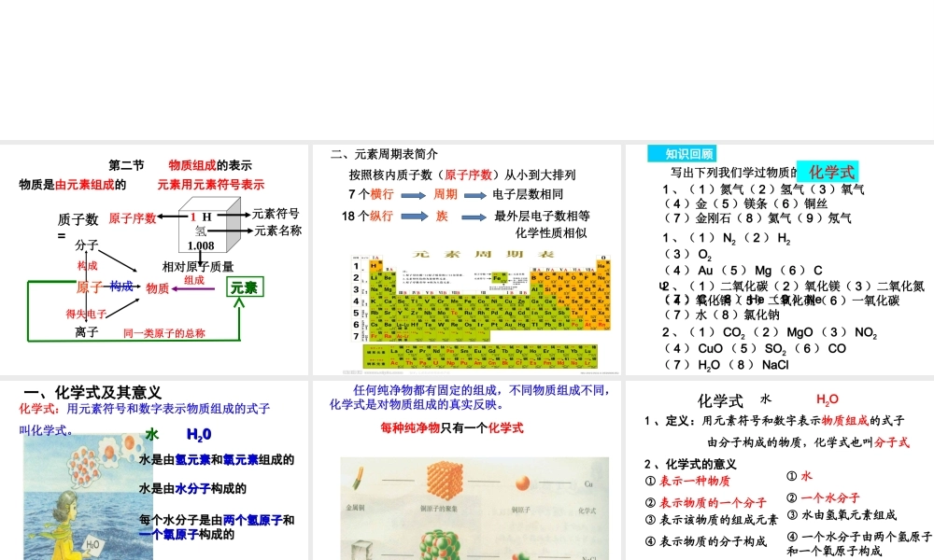Select the orange word 周期

tap(445, 195)
